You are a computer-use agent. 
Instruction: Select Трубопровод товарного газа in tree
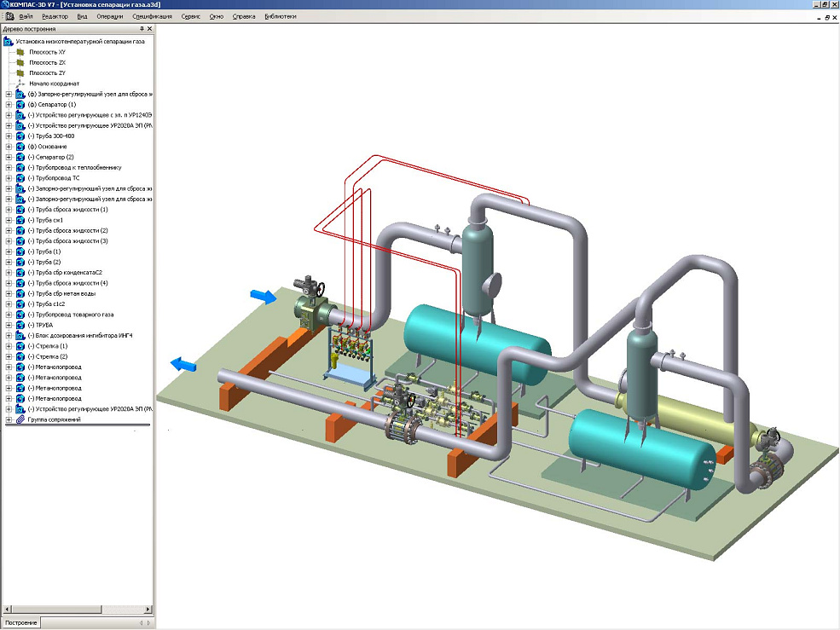tap(70, 315)
